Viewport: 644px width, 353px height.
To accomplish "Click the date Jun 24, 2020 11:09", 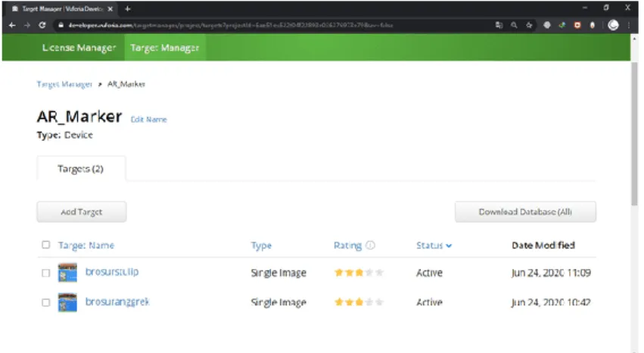I will click(x=551, y=273).
